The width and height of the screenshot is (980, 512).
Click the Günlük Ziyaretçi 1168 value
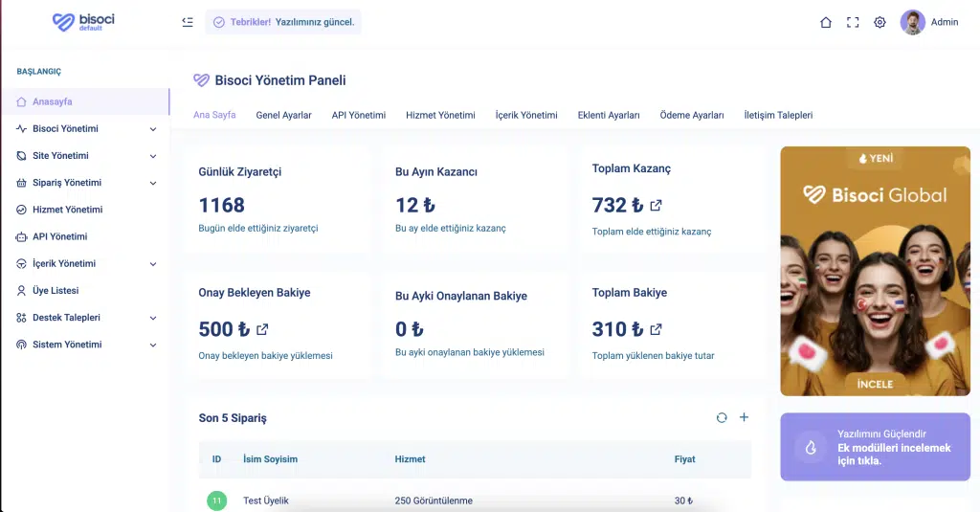tap(221, 205)
